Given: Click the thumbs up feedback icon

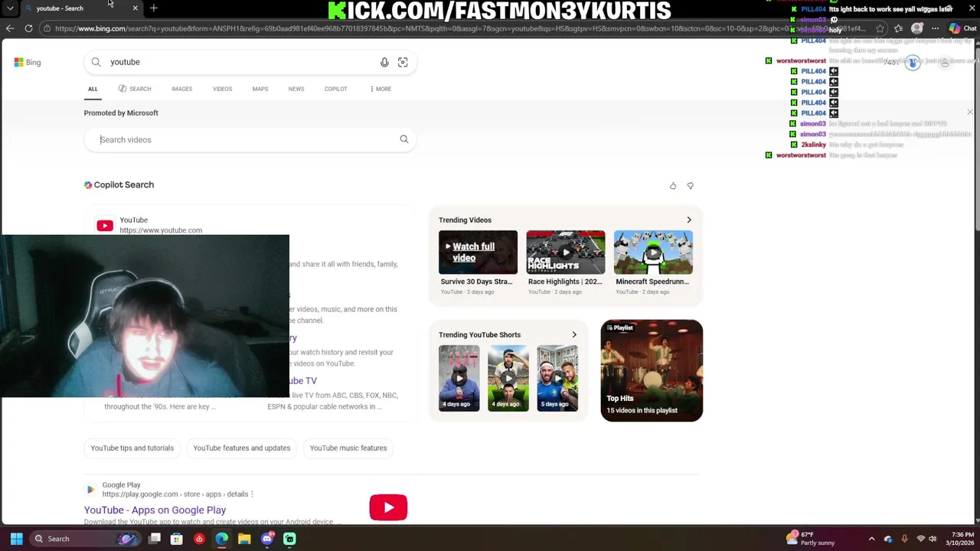Looking at the screenshot, I should point(673,186).
